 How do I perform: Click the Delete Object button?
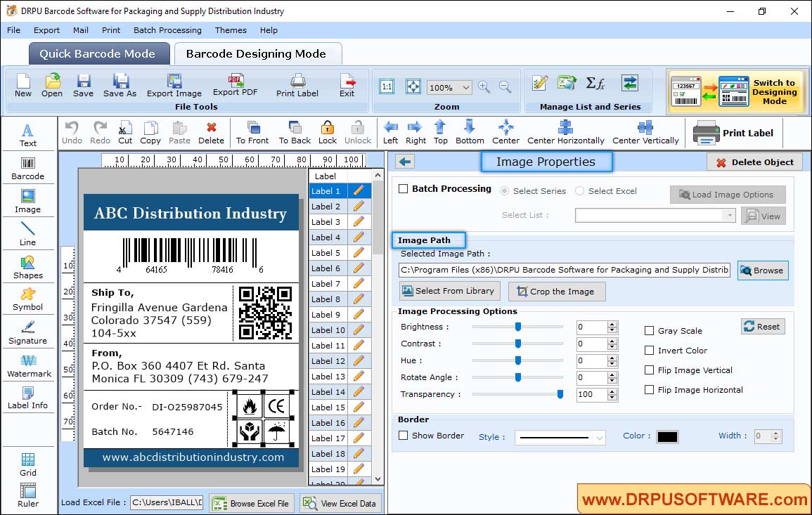click(754, 162)
